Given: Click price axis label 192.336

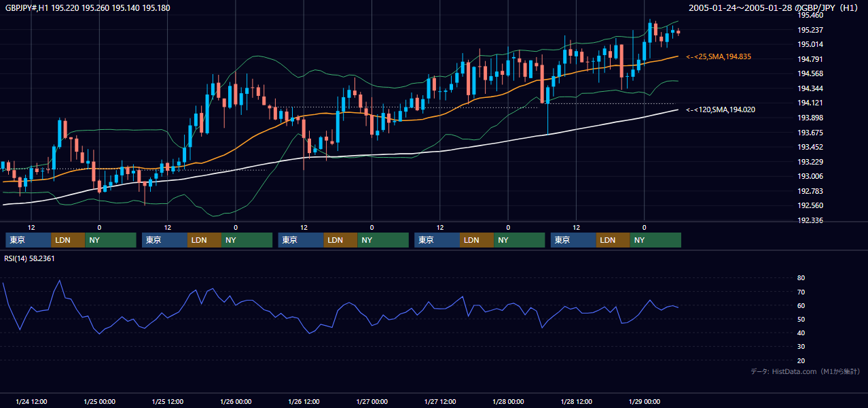Looking at the screenshot, I should [810, 220].
